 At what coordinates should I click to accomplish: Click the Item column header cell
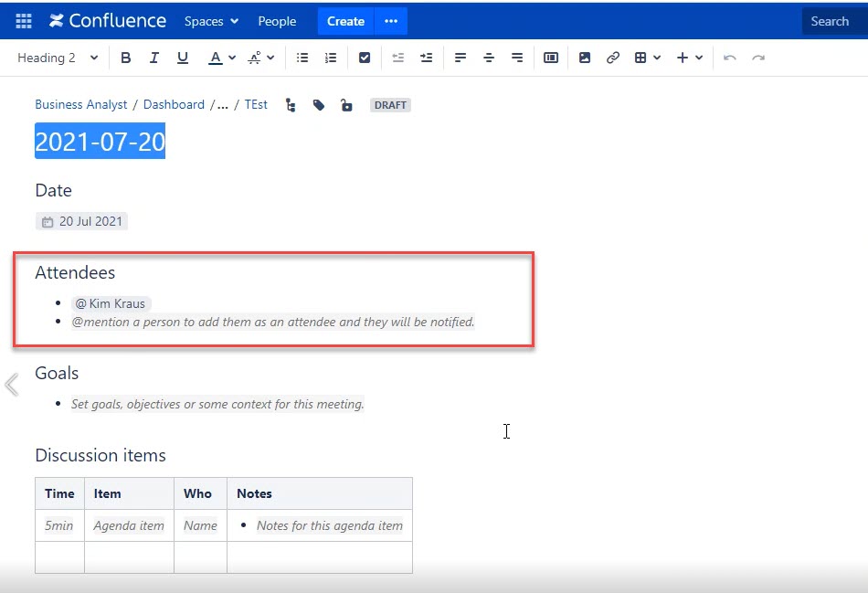[129, 493]
